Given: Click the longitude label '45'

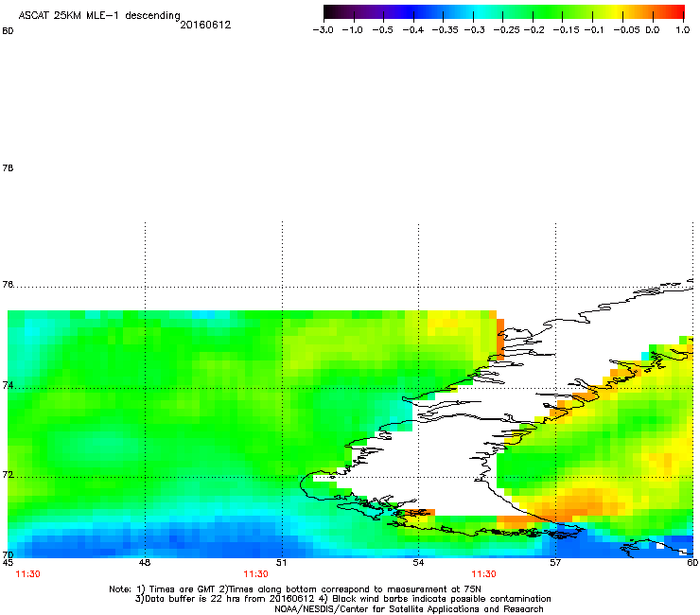Looking at the screenshot, I should 8,563.
